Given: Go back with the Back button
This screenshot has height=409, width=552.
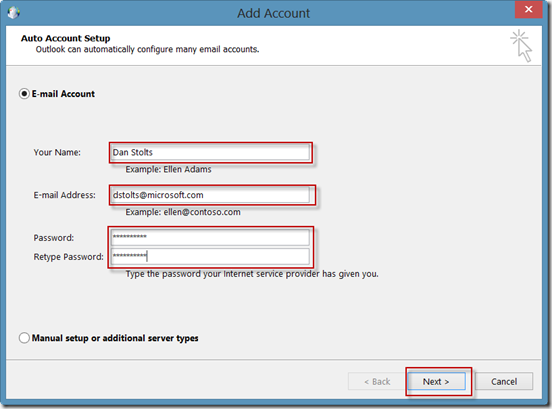Looking at the screenshot, I should click(377, 382).
